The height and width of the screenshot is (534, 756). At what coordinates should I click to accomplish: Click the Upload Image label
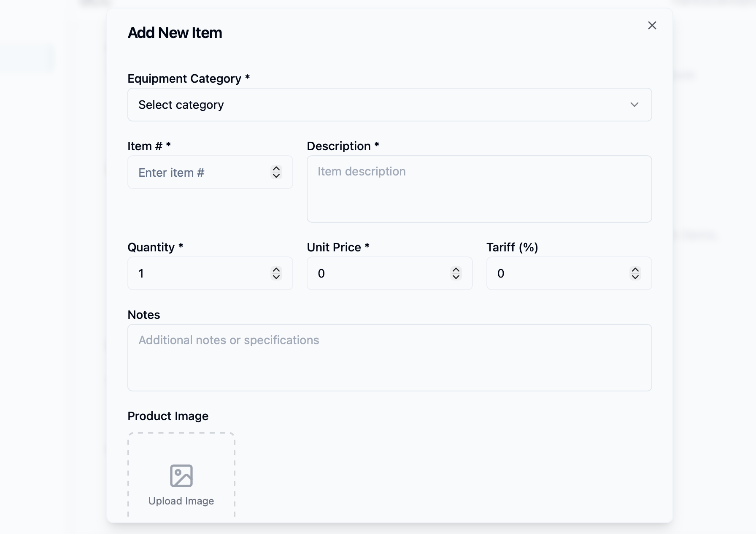click(181, 501)
